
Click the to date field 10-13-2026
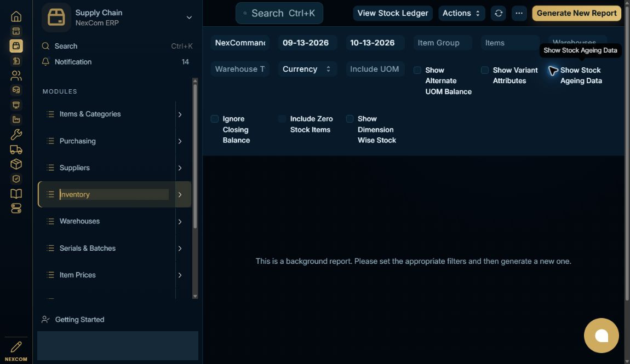[x=375, y=43]
